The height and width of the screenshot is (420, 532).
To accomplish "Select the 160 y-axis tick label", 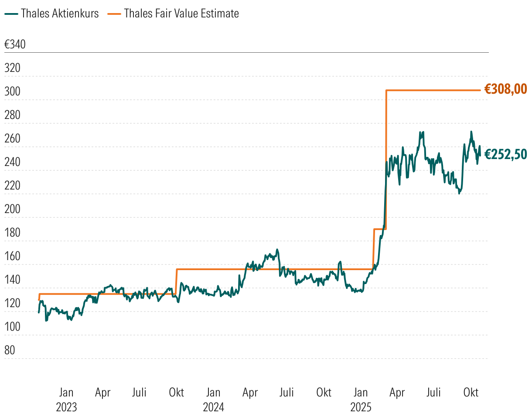I will (12, 257).
